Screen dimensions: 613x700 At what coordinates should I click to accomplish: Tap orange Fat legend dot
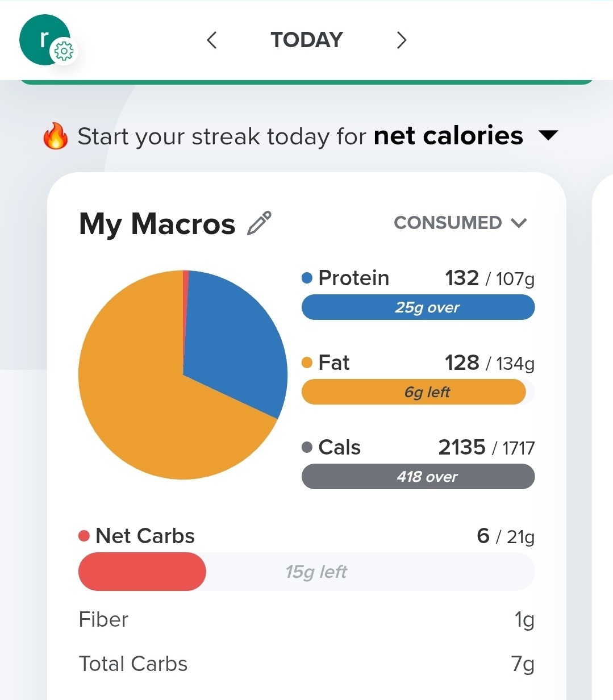pyautogui.click(x=307, y=363)
